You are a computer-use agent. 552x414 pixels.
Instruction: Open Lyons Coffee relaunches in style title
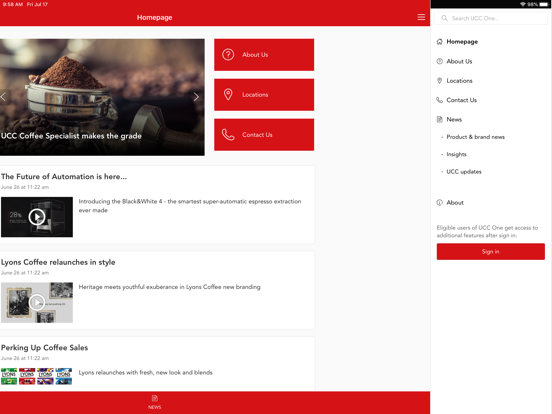(x=58, y=262)
